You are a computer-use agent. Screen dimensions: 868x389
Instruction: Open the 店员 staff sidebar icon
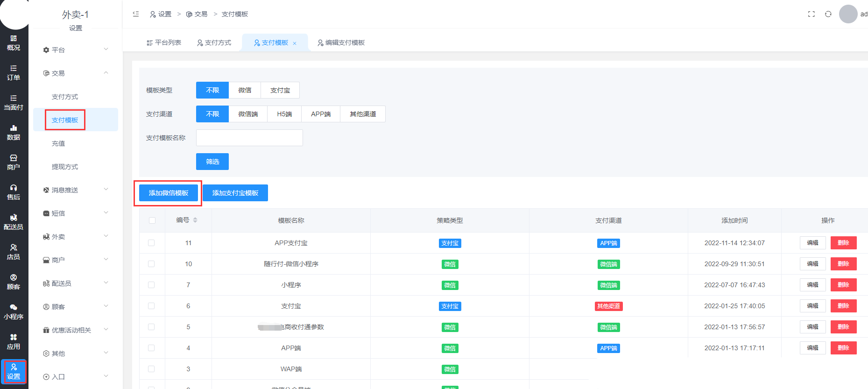[x=14, y=252]
